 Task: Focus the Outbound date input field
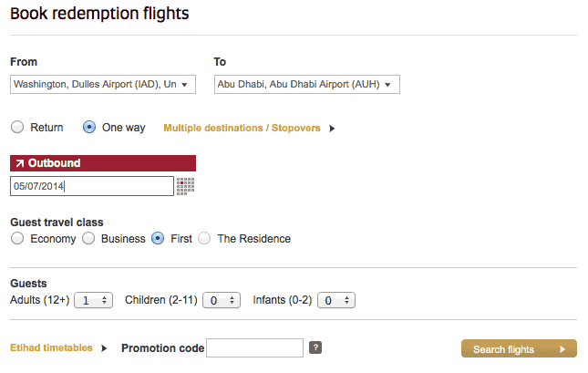[92, 186]
